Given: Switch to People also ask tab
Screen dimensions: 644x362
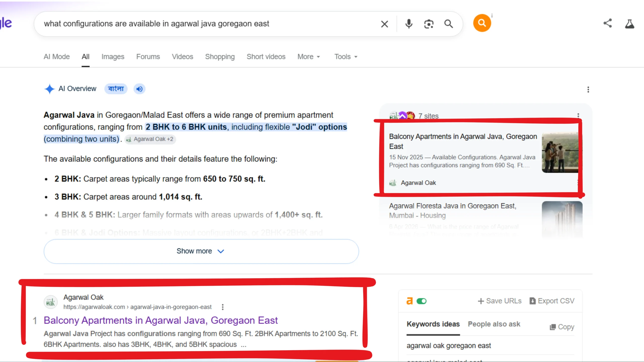Looking at the screenshot, I should coord(494,324).
